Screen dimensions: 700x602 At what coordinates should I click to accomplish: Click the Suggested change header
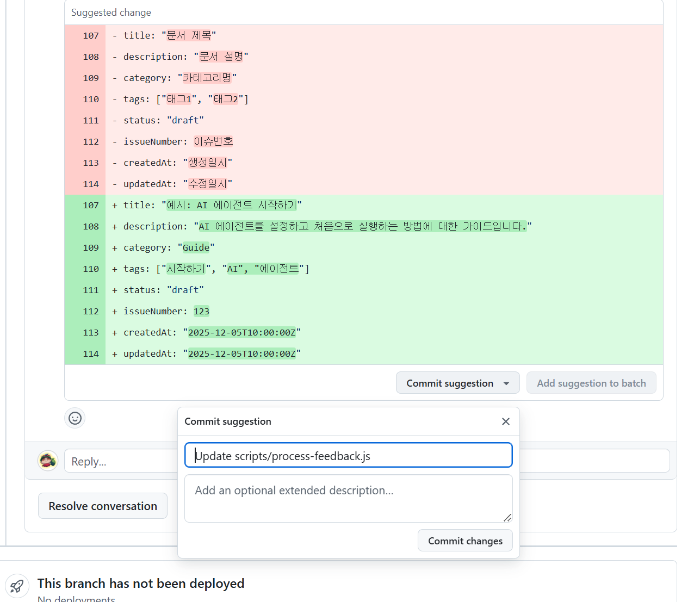coord(111,13)
